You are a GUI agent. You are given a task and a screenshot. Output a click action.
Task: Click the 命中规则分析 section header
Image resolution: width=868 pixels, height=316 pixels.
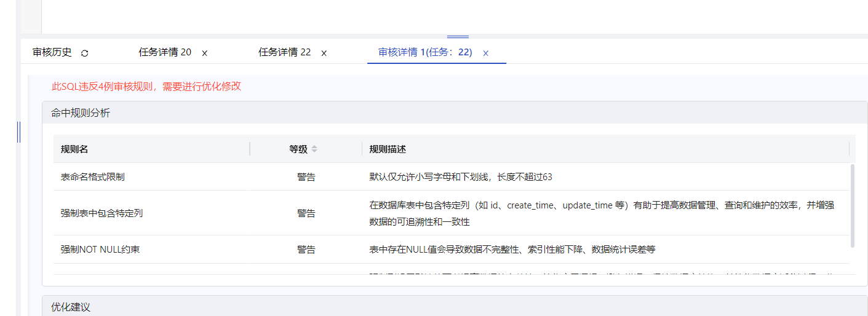[455, 113]
